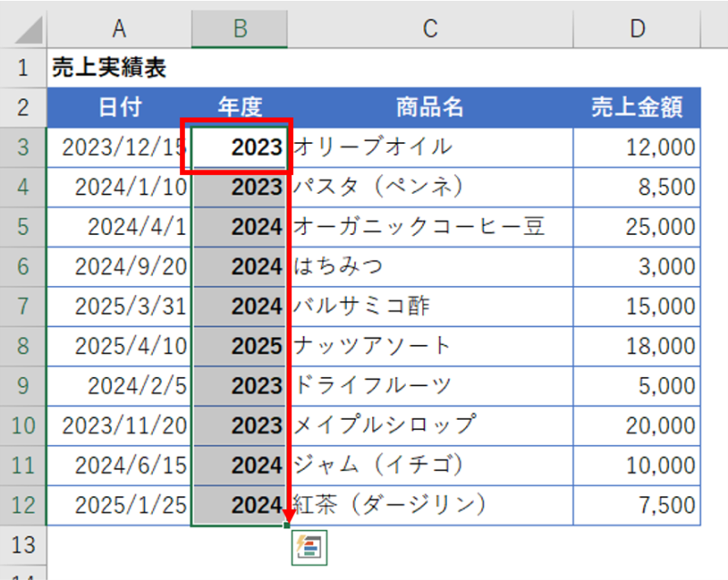Click the date cell 2024/4/1
The image size is (728, 580).
pyautogui.click(x=119, y=227)
